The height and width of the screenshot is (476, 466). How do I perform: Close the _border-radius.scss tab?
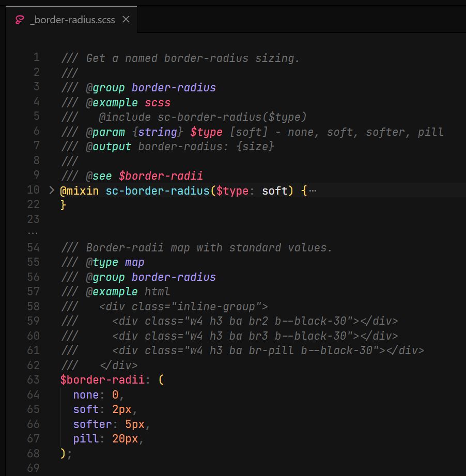click(x=126, y=20)
